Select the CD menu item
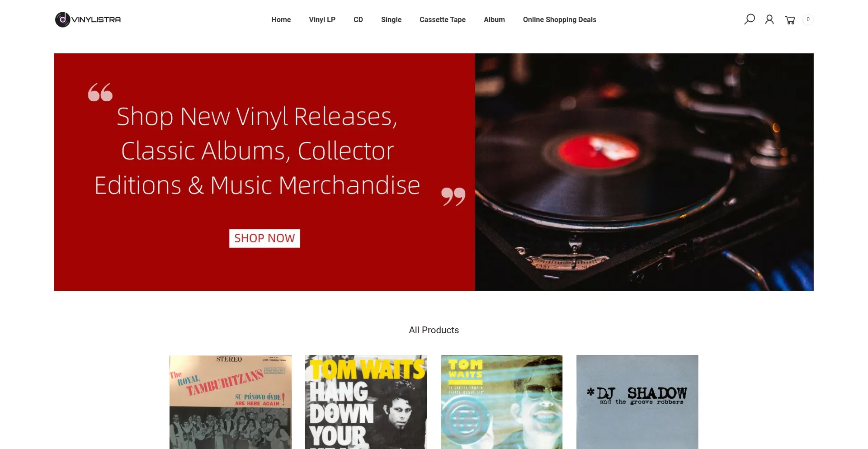868x449 pixels. click(358, 19)
